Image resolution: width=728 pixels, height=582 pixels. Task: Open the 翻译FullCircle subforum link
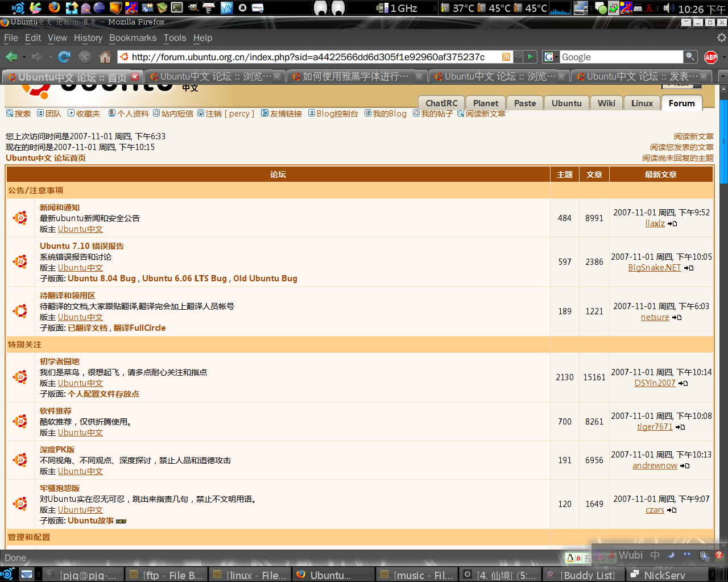[x=140, y=328]
